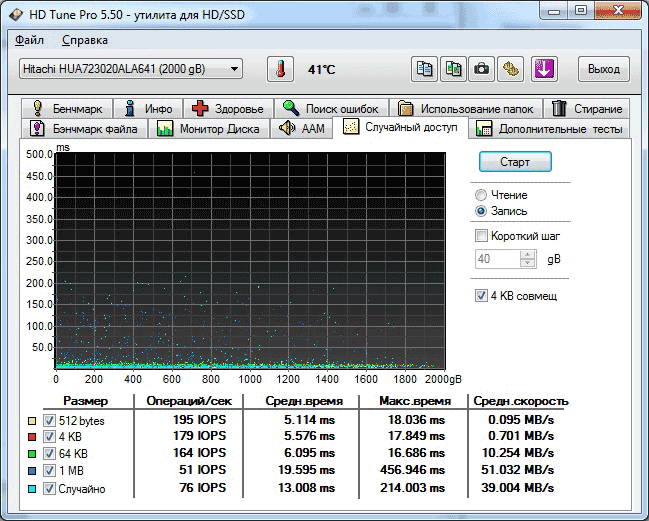Open options with the tools icon
Screen dimensions: 649x521
[x=510, y=69]
